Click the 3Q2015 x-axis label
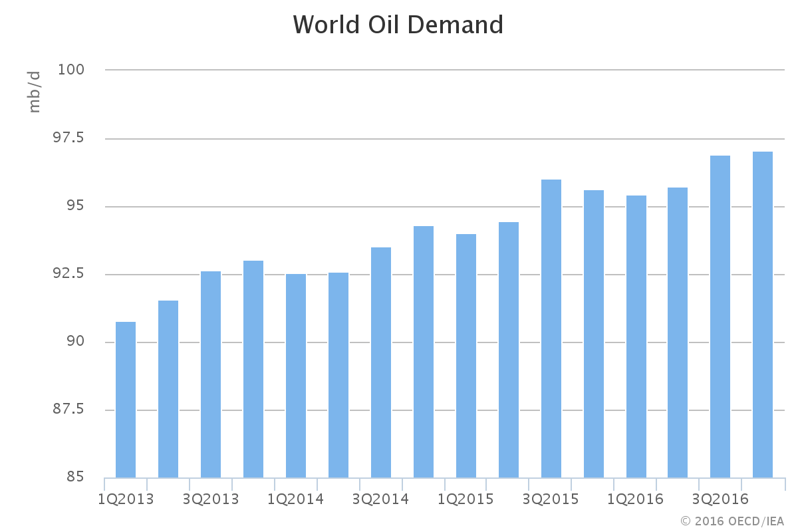The height and width of the screenshot is (532, 798). 551,499
